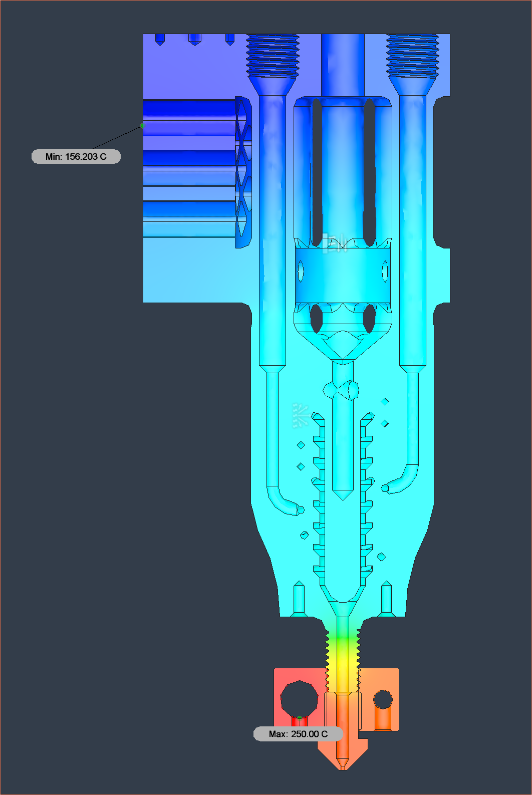Select the small round hole in heater block
Screen dimensions: 532x795
tap(383, 699)
